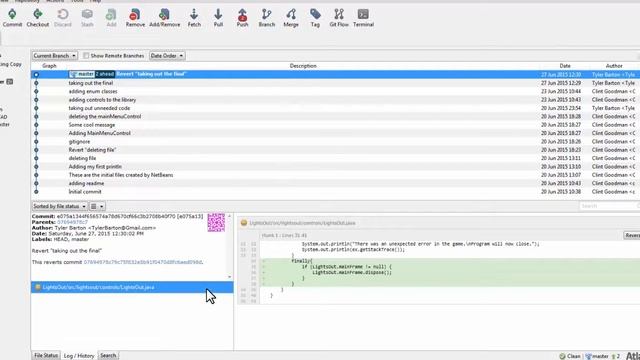
Task: Fetch from remote using Fetch icon
Action: pos(194,18)
